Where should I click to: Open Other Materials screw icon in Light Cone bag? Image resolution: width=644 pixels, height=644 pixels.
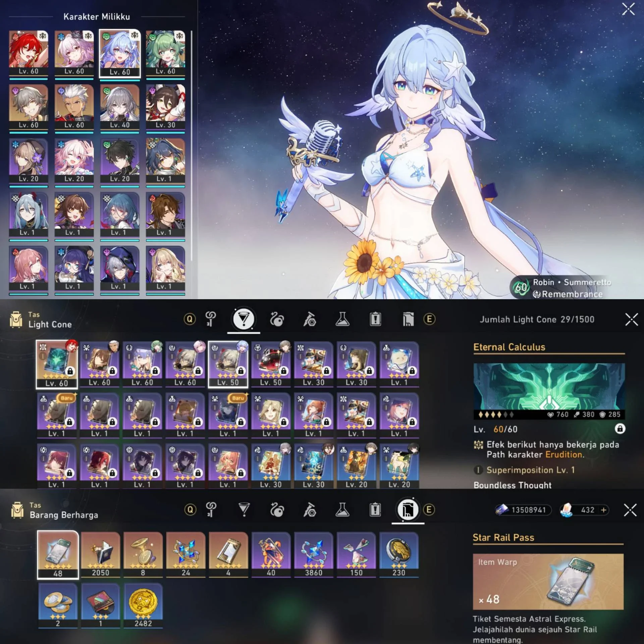(310, 319)
